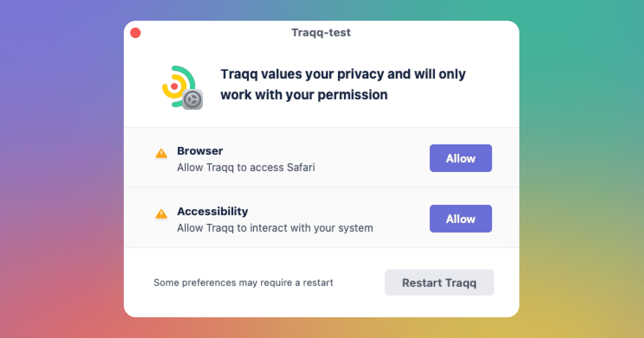Click the blank title bar area right of title
Image resolution: width=644 pixels, height=338 pixels.
(433, 32)
